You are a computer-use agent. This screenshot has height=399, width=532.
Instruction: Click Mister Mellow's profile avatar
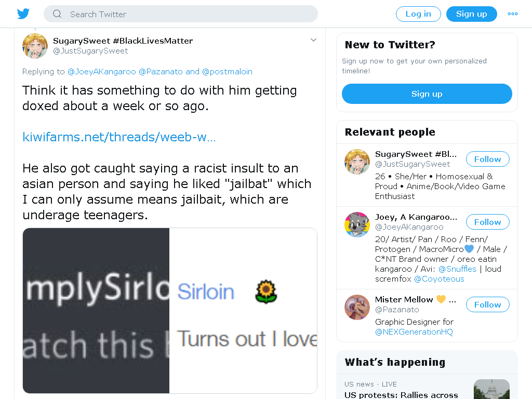pos(357,307)
